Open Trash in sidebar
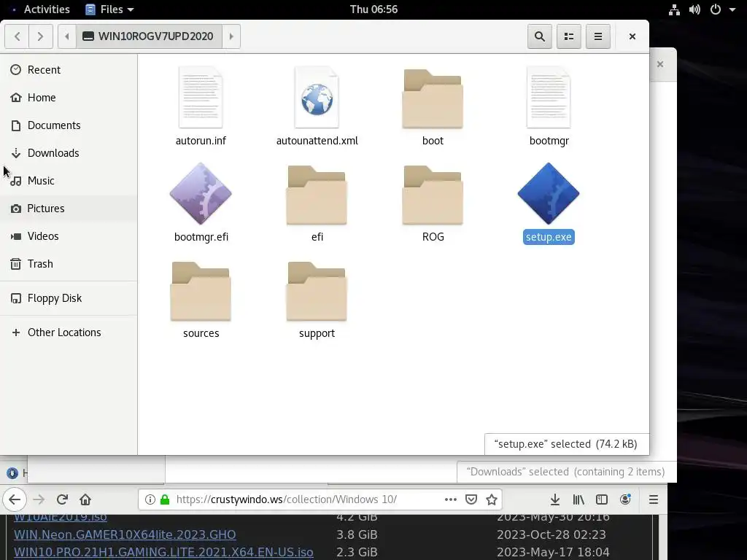Screen dimensions: 747x560 tap(69, 263)
